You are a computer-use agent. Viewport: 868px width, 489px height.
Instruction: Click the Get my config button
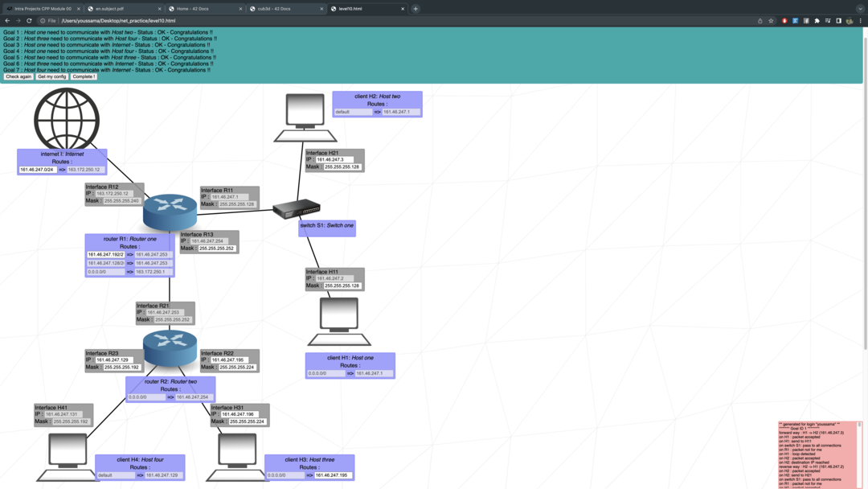52,76
